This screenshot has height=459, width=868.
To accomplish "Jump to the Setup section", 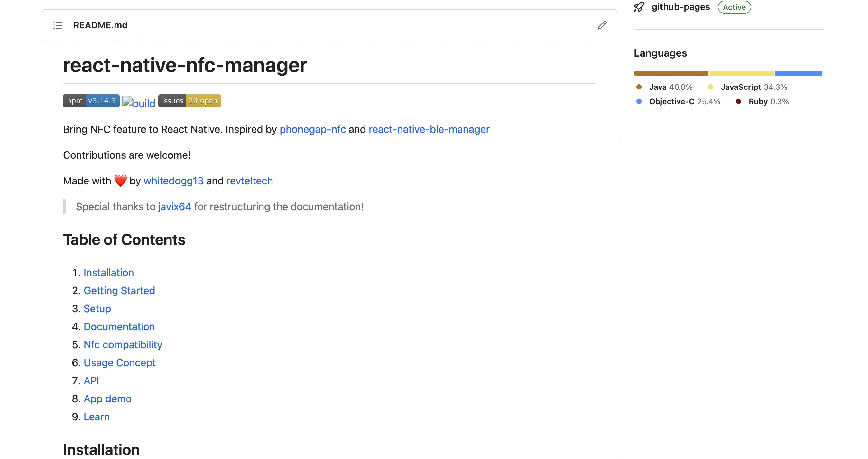I will [x=97, y=309].
